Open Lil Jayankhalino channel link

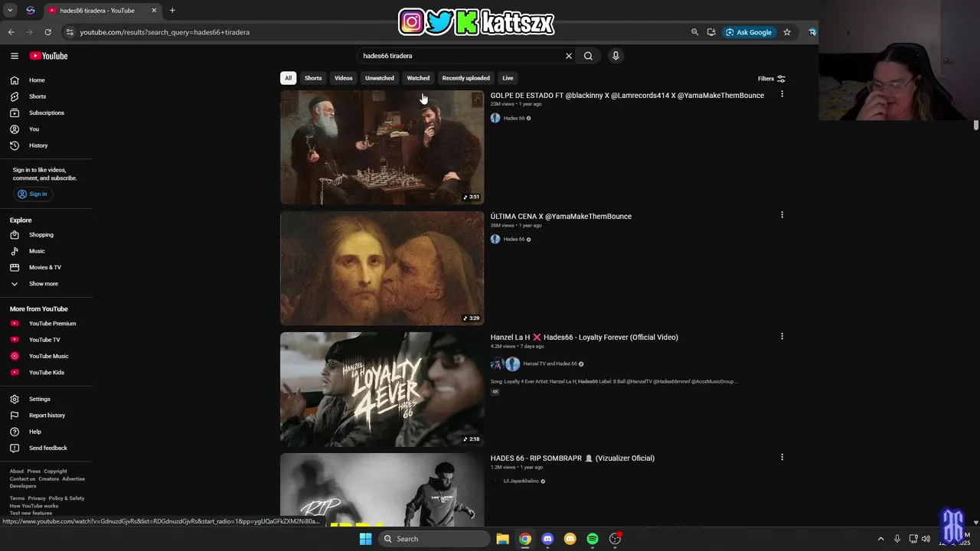click(x=521, y=481)
